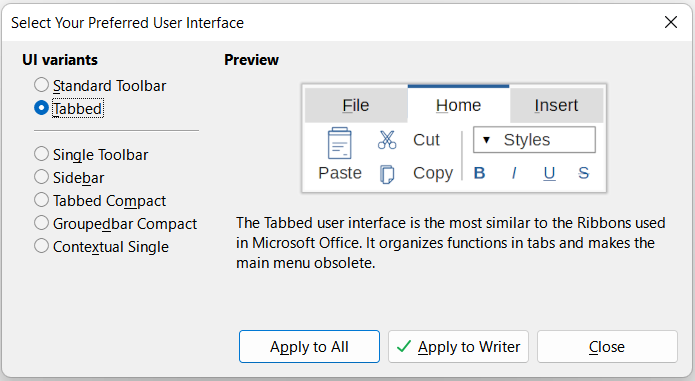The height and width of the screenshot is (381, 695).
Task: Select the Standard Toolbar radio option
Action: 100,86
